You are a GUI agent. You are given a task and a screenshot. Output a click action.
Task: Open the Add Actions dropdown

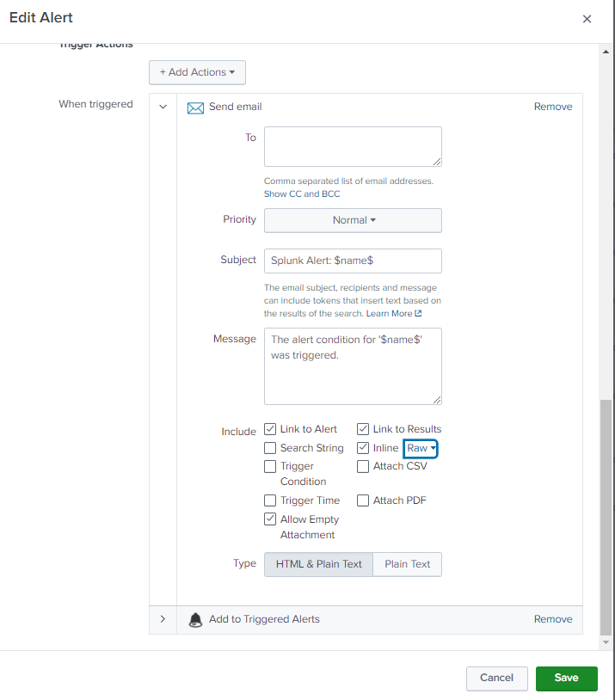point(197,72)
